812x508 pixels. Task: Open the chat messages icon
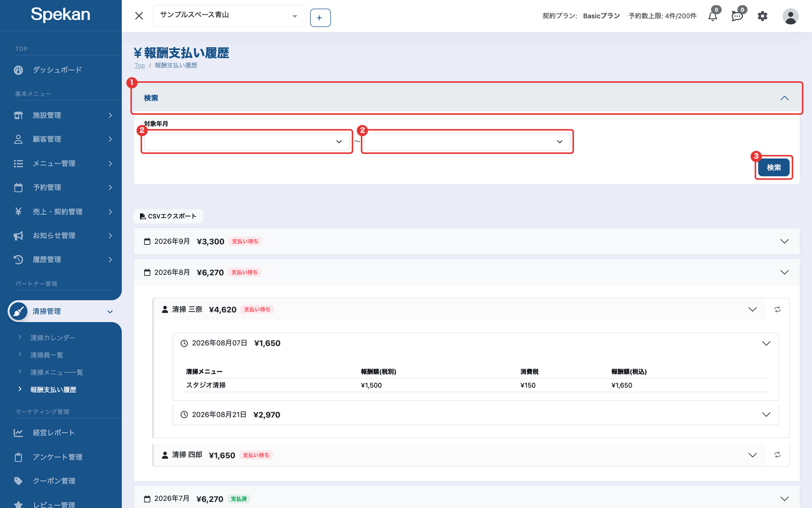click(x=737, y=16)
